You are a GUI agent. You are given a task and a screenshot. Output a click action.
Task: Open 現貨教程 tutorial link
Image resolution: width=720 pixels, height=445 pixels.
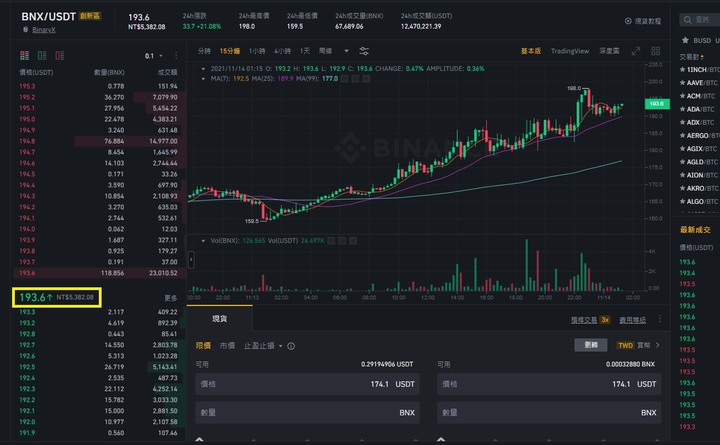tap(648, 21)
